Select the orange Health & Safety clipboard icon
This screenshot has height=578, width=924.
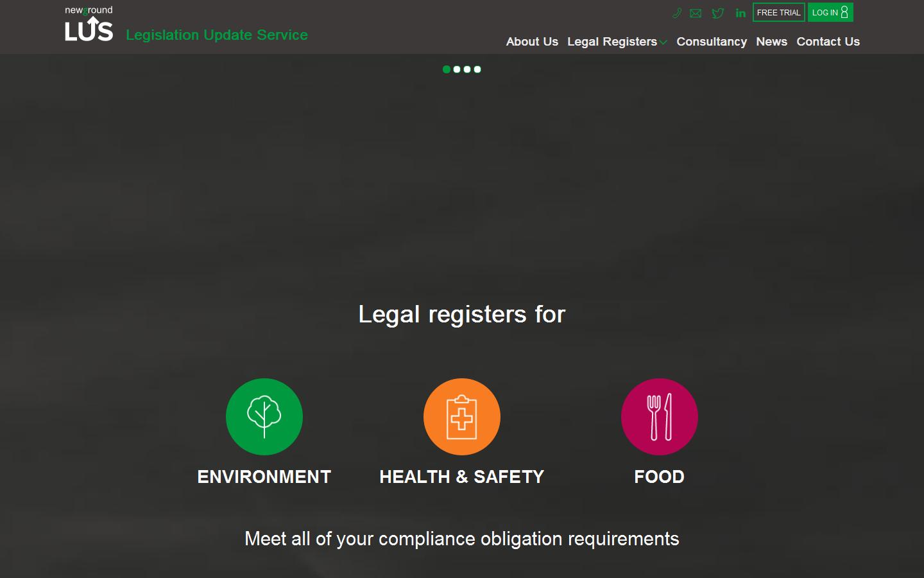pyautogui.click(x=461, y=417)
